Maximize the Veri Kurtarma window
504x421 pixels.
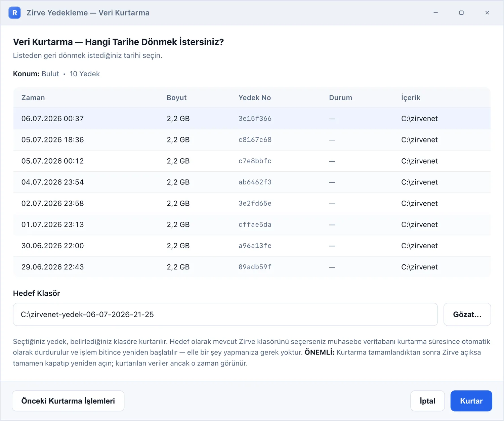coord(461,13)
